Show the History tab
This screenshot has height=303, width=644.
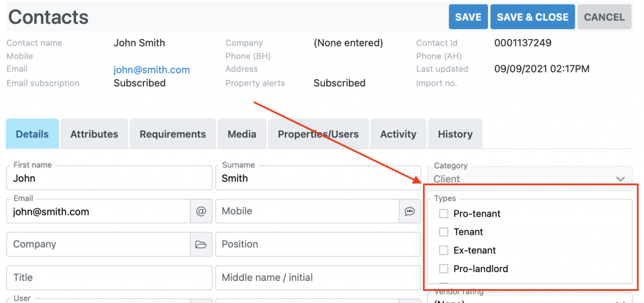coord(455,134)
